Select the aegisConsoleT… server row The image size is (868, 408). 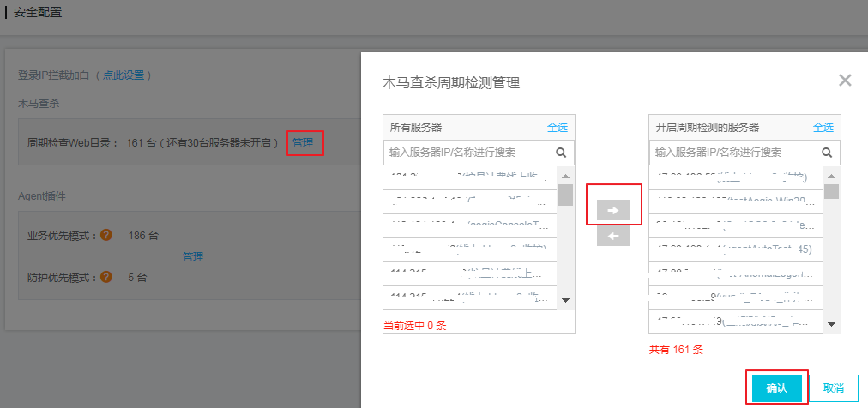pos(470,225)
